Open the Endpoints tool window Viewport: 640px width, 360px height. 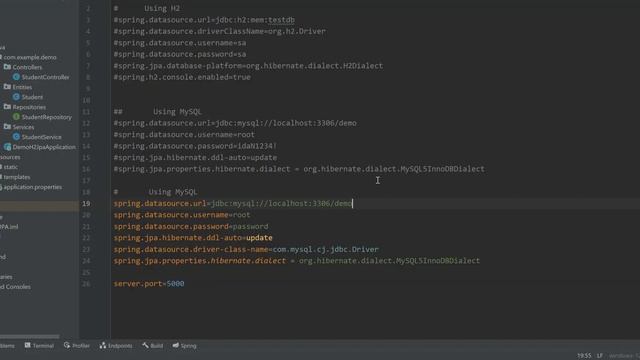tap(116, 346)
